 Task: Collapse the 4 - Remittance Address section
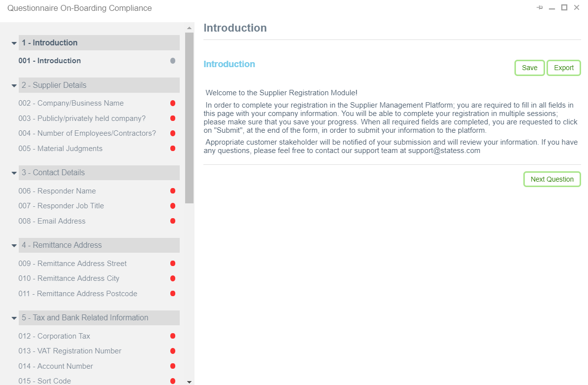[x=14, y=245]
